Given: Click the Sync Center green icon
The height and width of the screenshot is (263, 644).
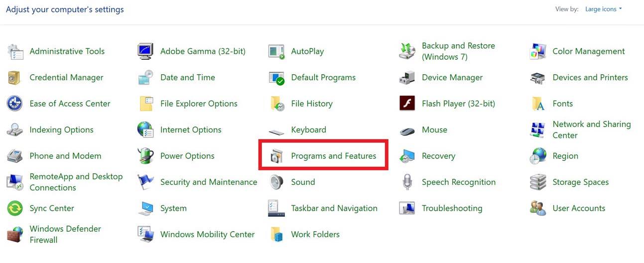Looking at the screenshot, I should (x=15, y=208).
